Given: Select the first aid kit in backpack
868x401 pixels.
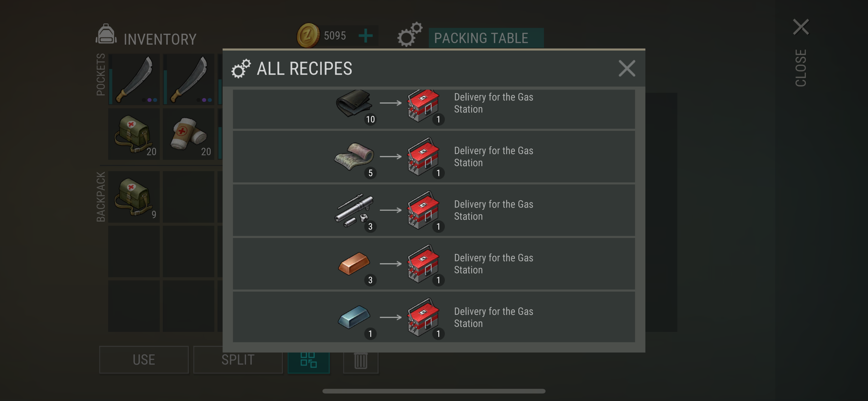Looking at the screenshot, I should (134, 197).
